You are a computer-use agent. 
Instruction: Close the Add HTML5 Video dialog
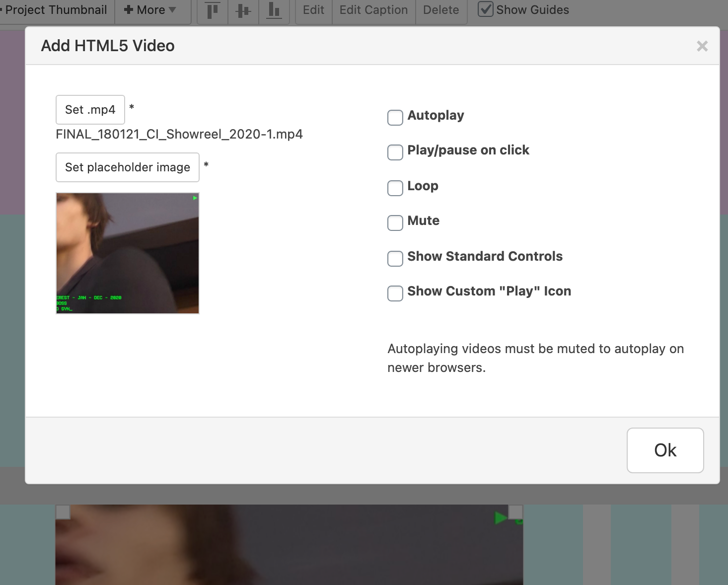tap(702, 46)
